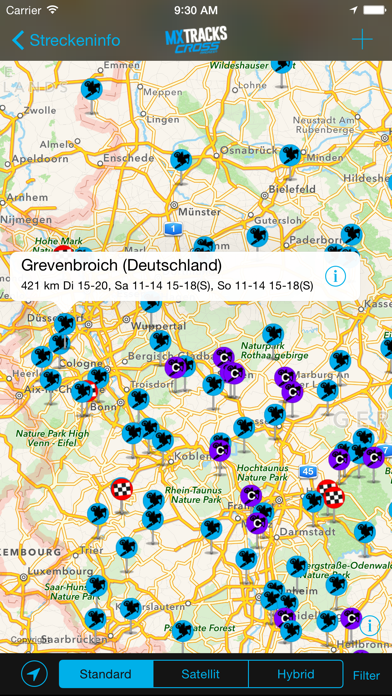This screenshot has height=696, width=392.
Task: Tap the plus icon to add a track
Action: pos(362,40)
